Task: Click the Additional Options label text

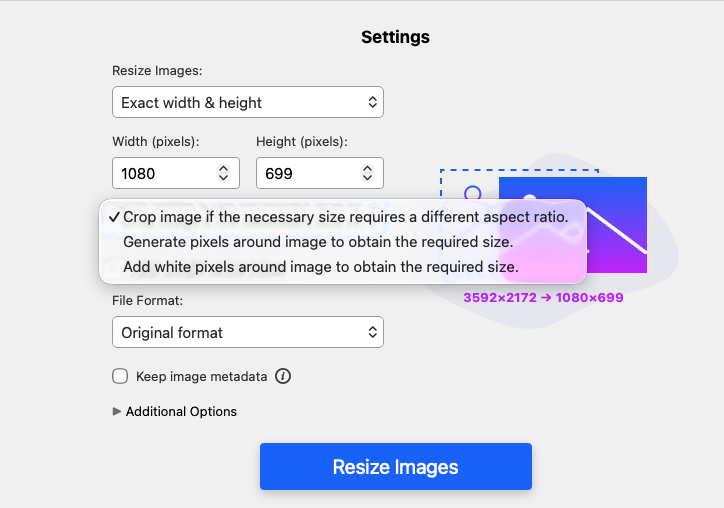Action: click(181, 411)
